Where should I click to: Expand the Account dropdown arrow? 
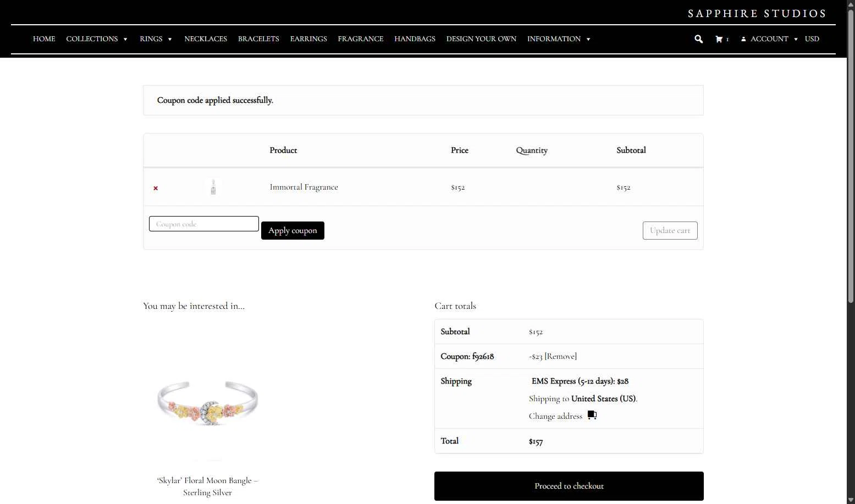click(796, 40)
